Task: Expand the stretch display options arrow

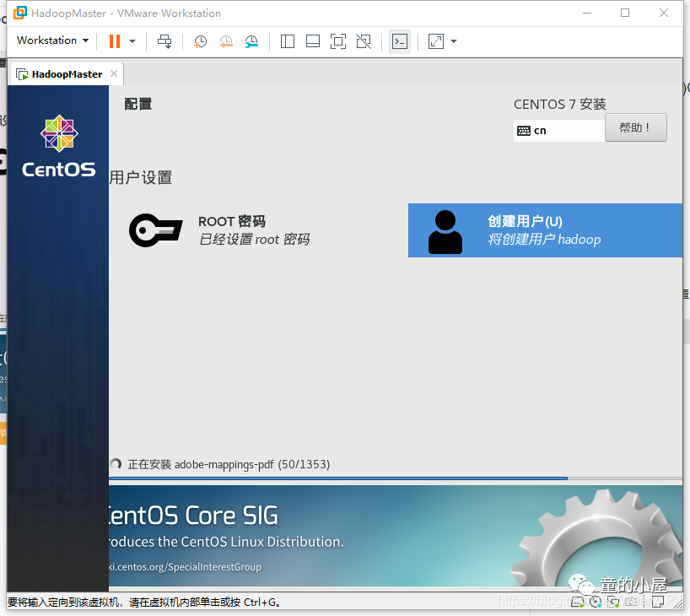Action: (x=454, y=41)
